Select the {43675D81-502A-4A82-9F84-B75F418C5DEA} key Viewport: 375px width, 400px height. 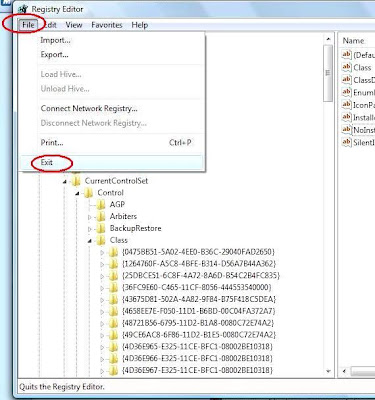point(199,299)
